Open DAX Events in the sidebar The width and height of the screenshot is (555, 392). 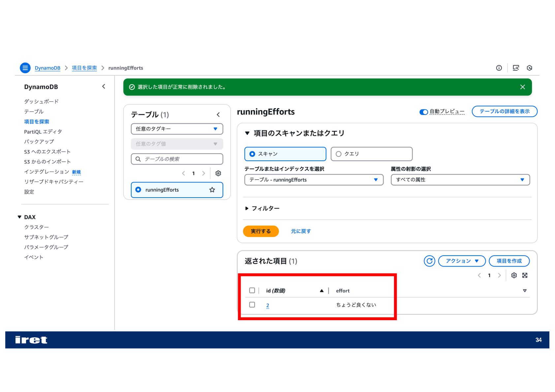(x=34, y=257)
